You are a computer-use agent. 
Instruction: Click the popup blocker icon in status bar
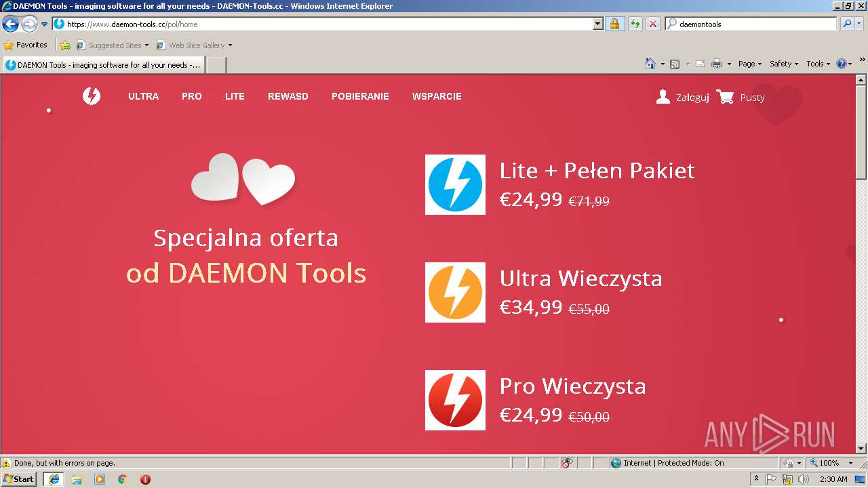(x=567, y=463)
